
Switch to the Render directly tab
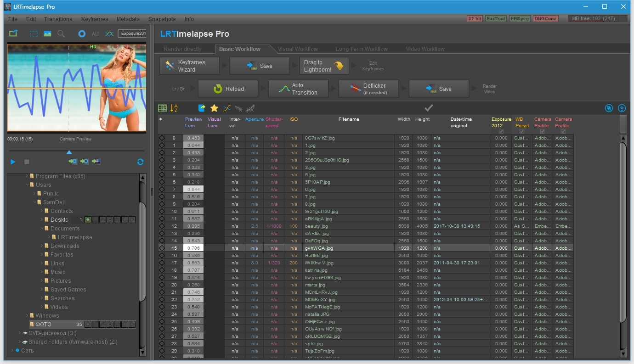(x=183, y=49)
